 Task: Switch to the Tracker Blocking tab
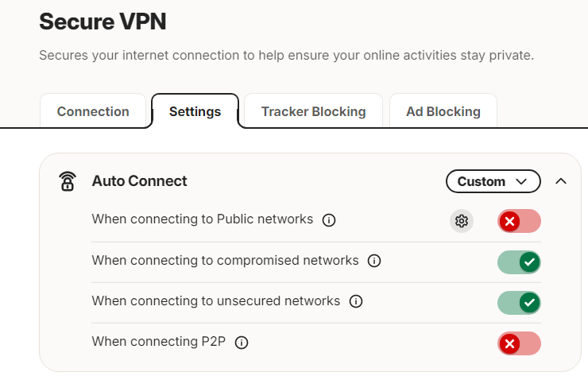(314, 111)
